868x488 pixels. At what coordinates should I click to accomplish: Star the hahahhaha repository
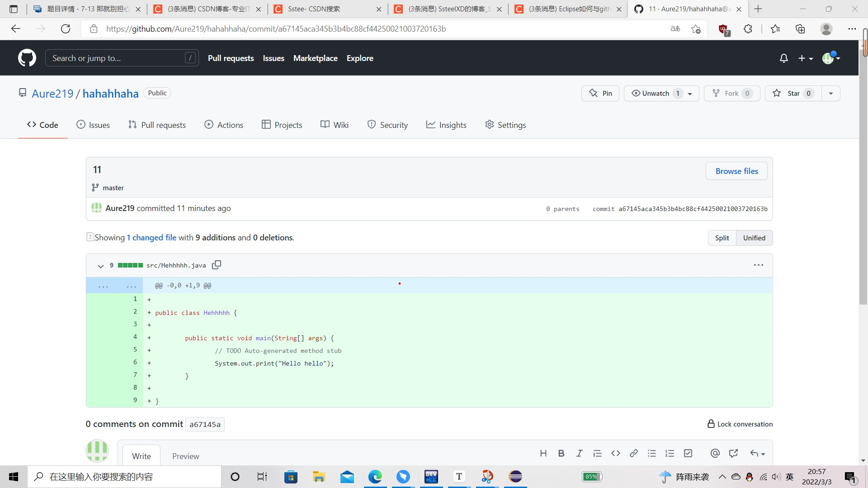tap(793, 93)
